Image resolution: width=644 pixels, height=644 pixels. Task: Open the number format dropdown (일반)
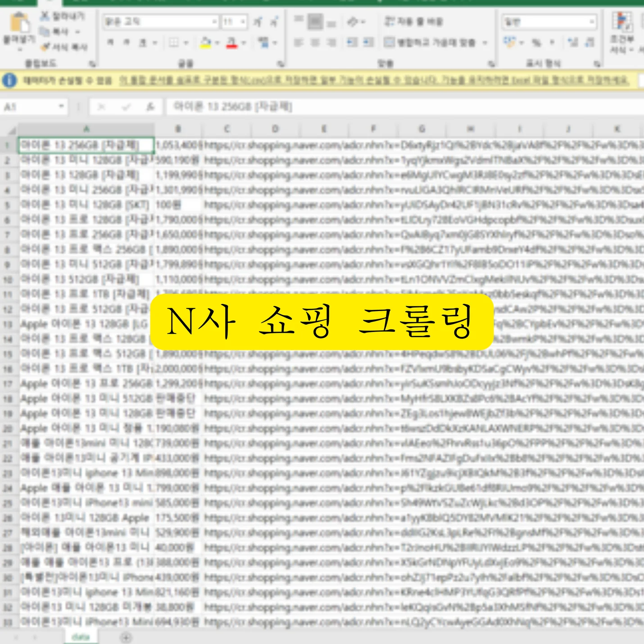pyautogui.click(x=591, y=21)
